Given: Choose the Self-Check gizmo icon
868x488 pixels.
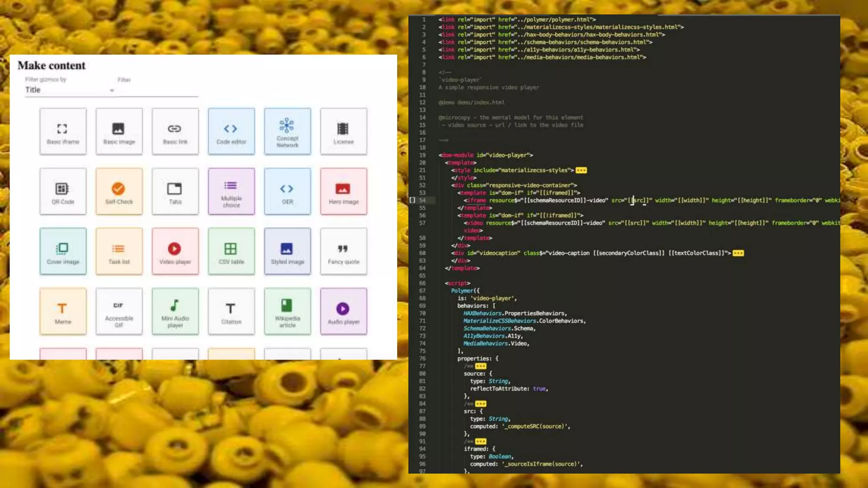Looking at the screenshot, I should pos(118,189).
